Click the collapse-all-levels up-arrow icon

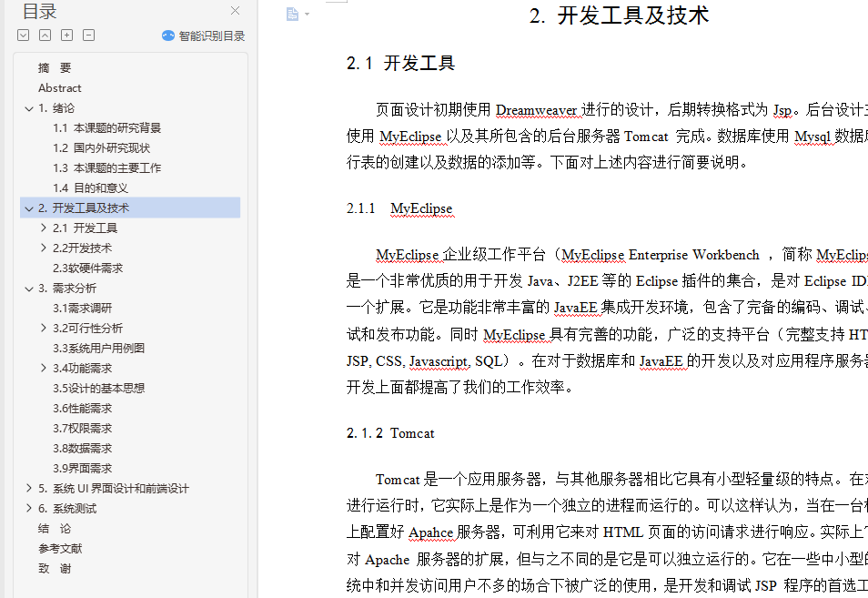pyautogui.click(x=45, y=35)
